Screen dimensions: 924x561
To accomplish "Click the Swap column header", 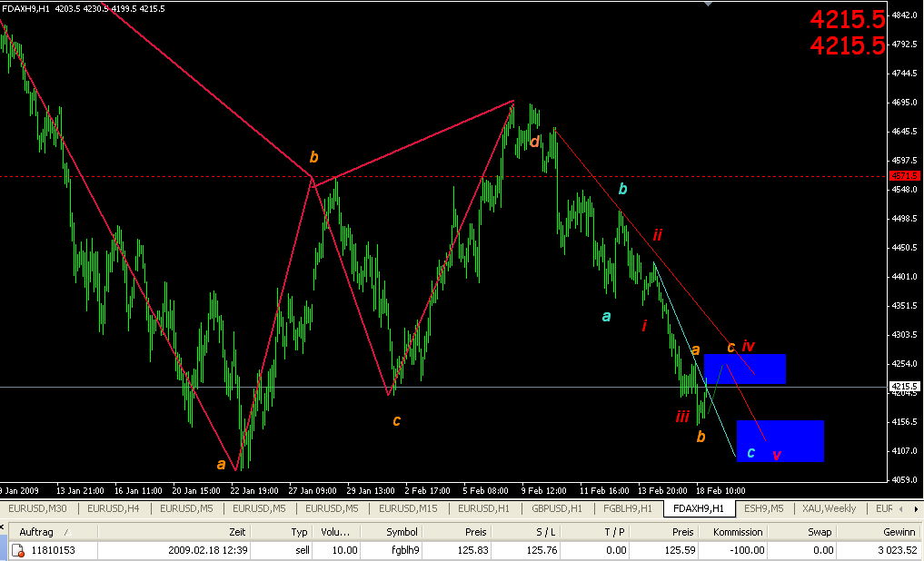I will [802, 532].
